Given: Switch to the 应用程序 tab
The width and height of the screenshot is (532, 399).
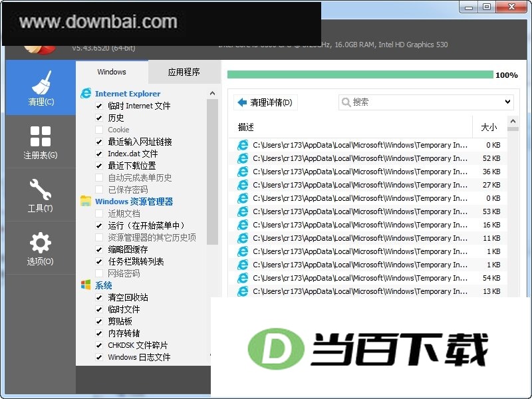Looking at the screenshot, I should (184, 72).
